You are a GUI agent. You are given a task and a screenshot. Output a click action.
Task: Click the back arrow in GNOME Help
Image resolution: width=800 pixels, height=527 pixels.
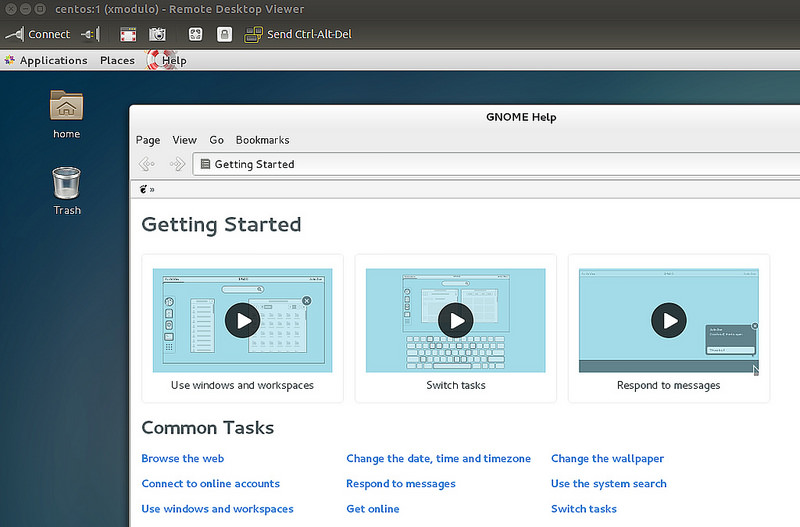[x=147, y=164]
